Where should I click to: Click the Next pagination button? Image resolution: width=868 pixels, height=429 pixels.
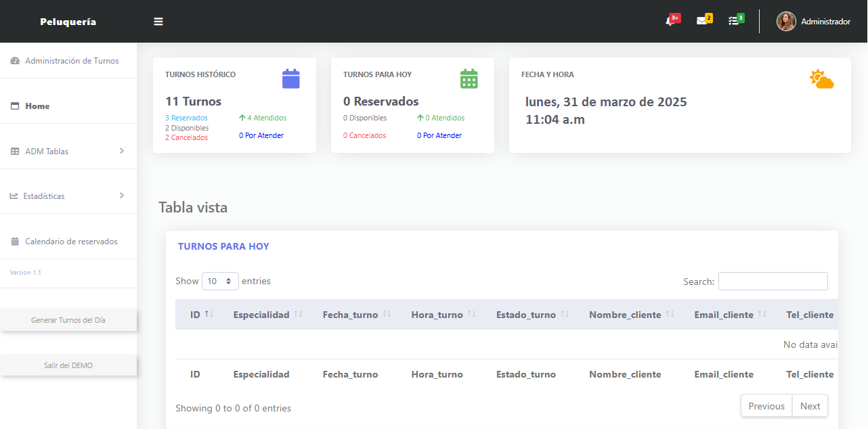pos(810,406)
